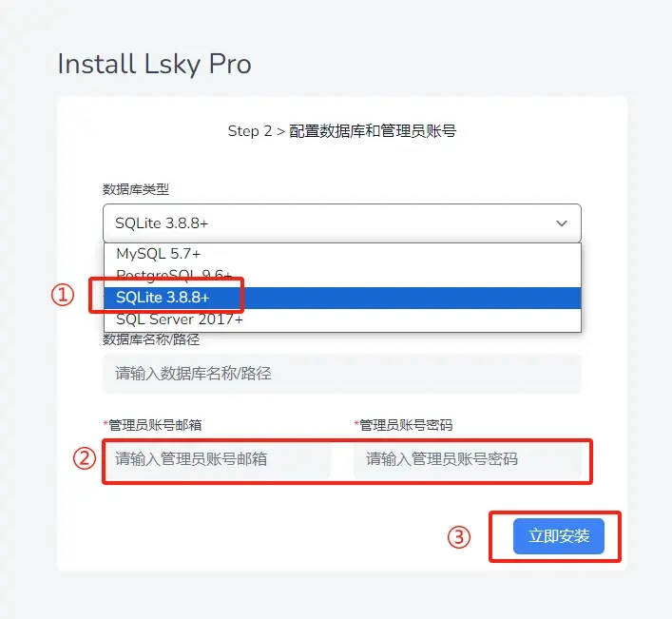672x619 pixels.
Task: Click the Step 2 配置数据库和管理员账号 text
Action: [342, 131]
